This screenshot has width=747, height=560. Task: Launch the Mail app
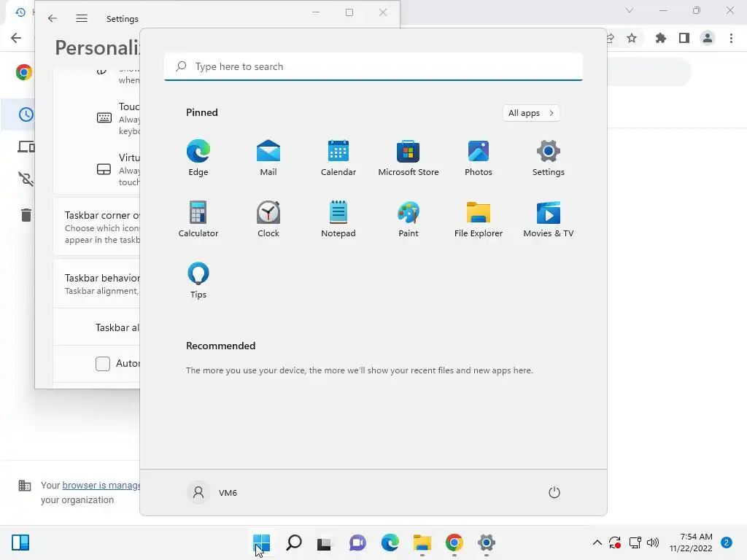click(268, 157)
